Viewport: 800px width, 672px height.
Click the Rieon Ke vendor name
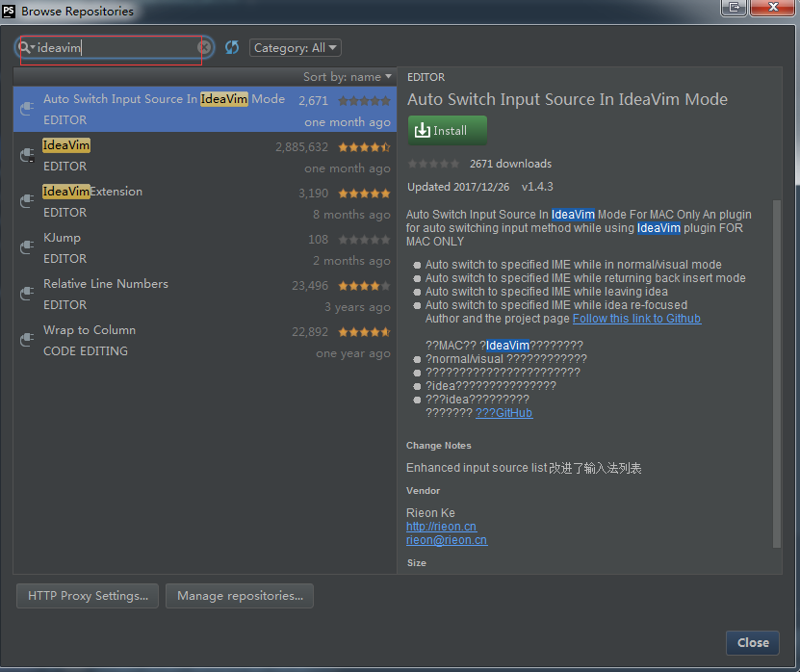pyautogui.click(x=430, y=513)
